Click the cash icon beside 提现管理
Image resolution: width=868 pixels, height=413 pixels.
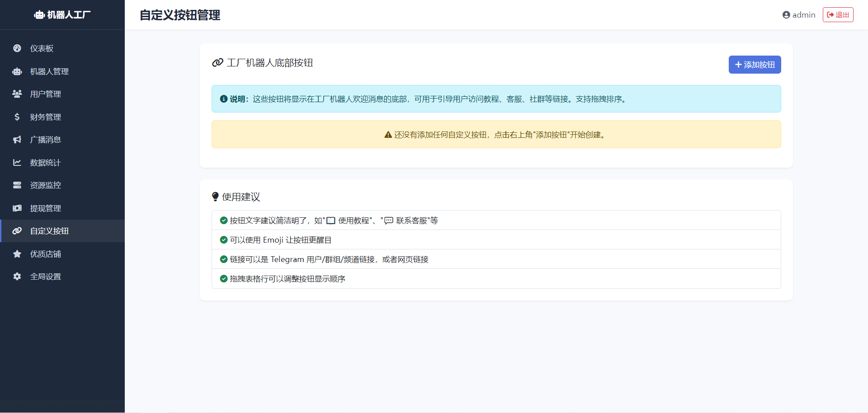click(17, 208)
